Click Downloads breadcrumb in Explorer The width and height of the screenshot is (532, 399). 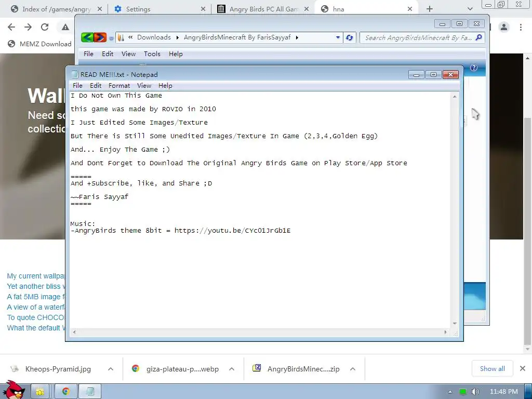pos(154,37)
